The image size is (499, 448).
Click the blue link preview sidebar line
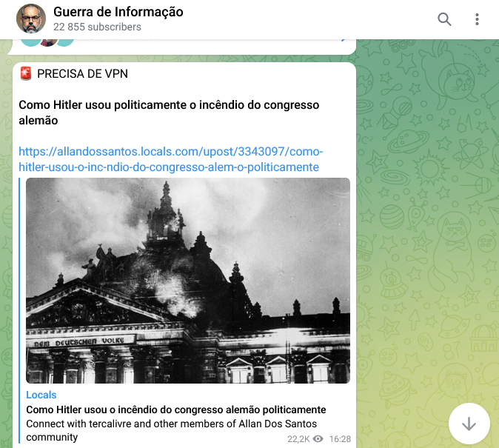click(19, 310)
